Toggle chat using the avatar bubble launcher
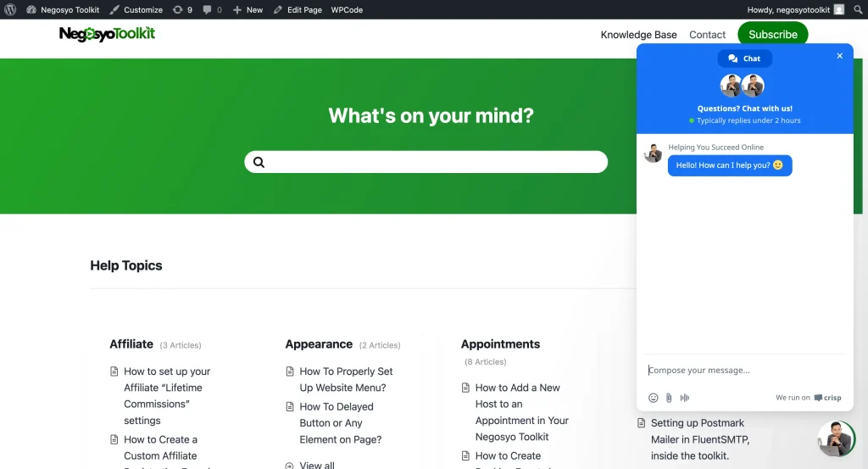This screenshot has width=868, height=469. [836, 438]
